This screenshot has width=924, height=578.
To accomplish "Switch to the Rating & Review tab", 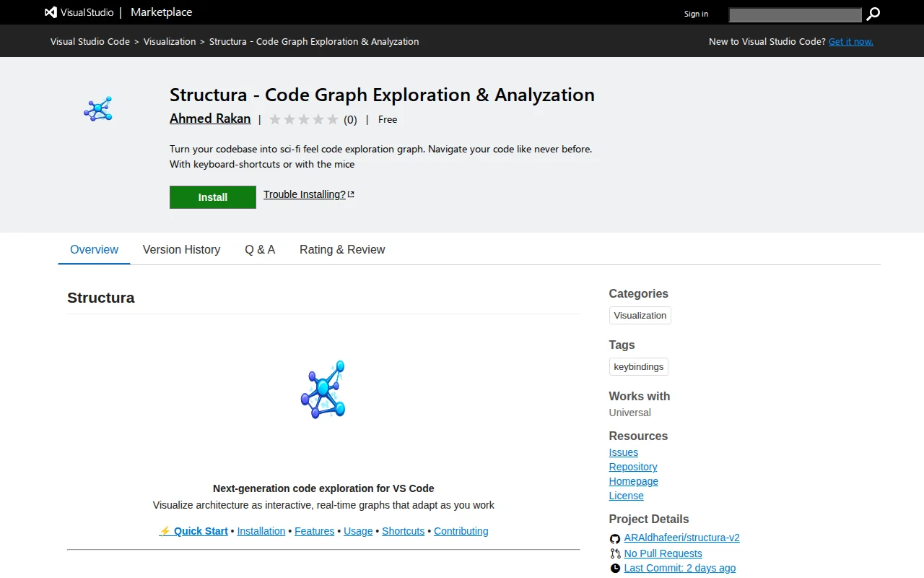I will click(x=342, y=249).
